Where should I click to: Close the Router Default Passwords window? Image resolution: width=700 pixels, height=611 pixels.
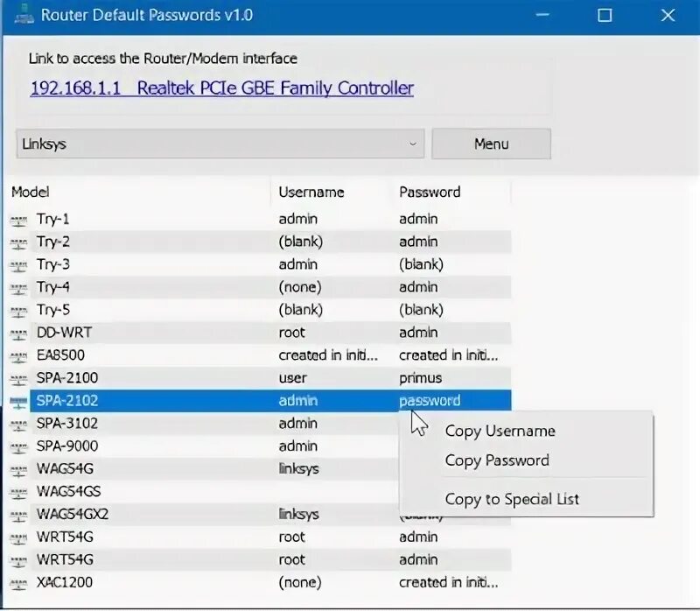[668, 15]
